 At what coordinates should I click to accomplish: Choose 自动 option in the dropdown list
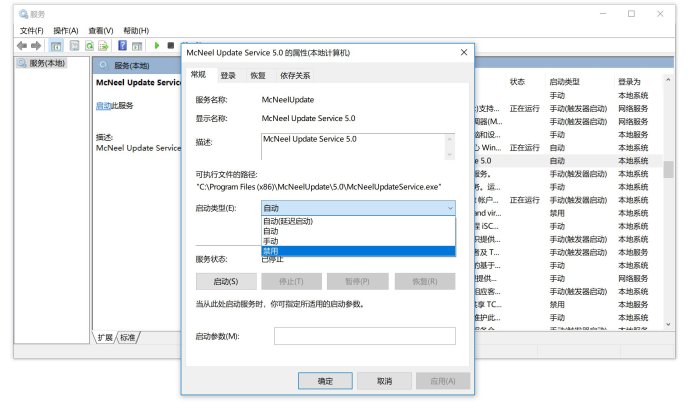(358, 231)
